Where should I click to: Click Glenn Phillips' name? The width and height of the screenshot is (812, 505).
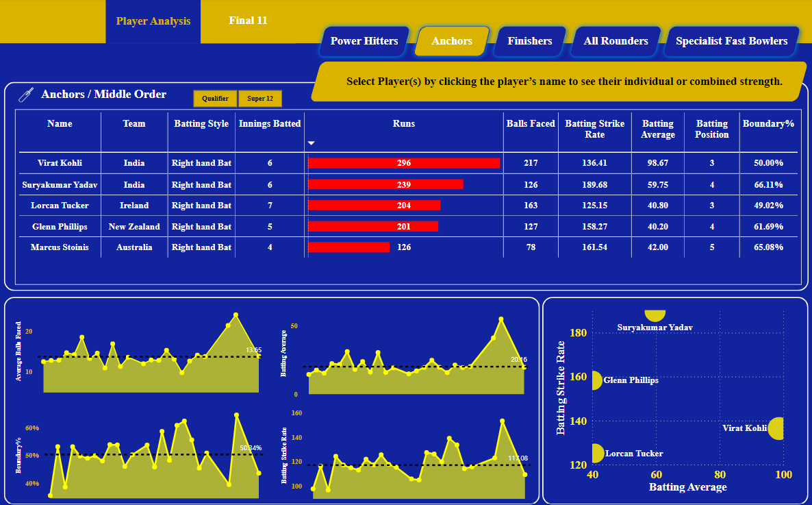point(60,226)
